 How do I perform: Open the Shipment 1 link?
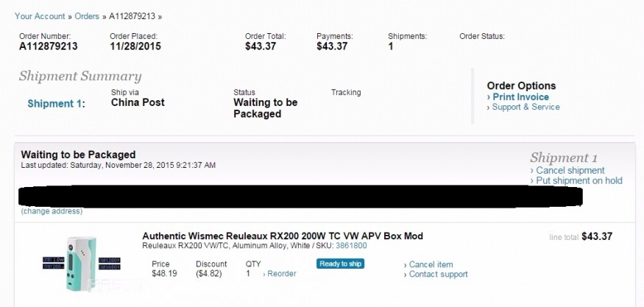(55, 104)
